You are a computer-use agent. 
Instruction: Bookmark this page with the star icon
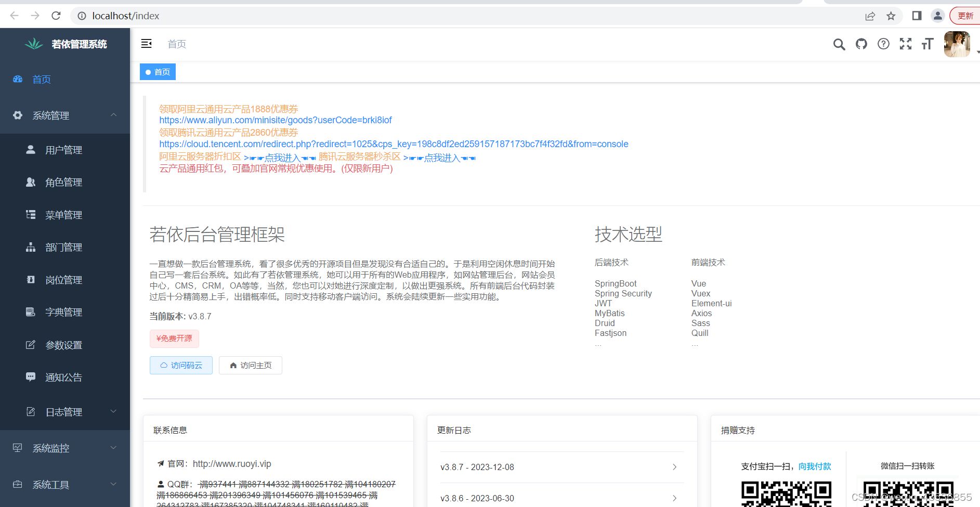(891, 16)
